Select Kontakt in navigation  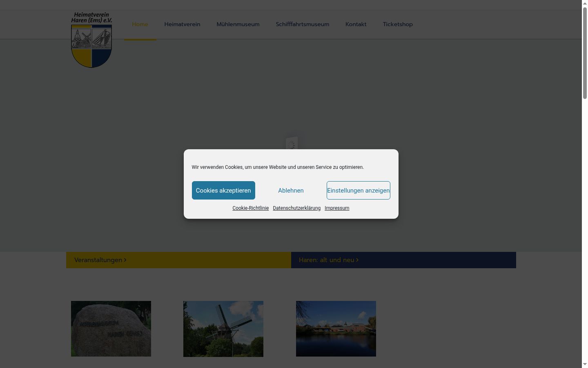(x=356, y=25)
